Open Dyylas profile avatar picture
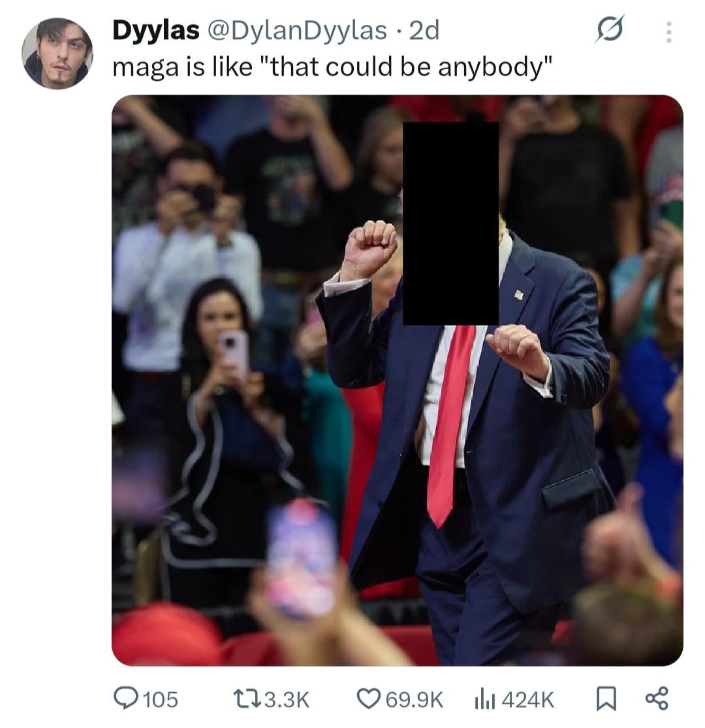Viewport: 705px width, 728px height. (x=57, y=53)
